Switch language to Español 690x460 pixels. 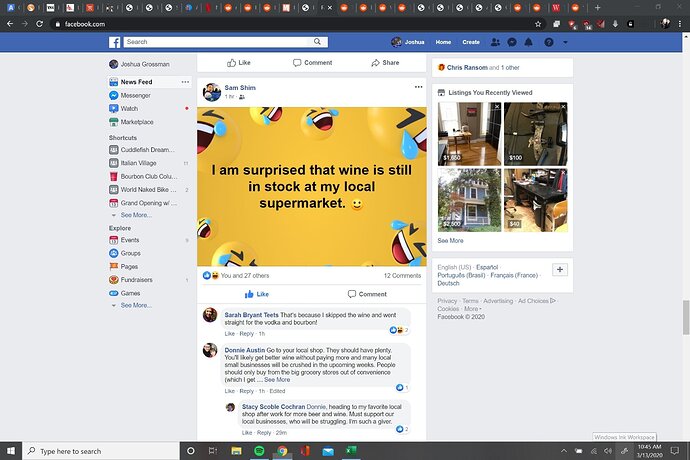point(487,267)
